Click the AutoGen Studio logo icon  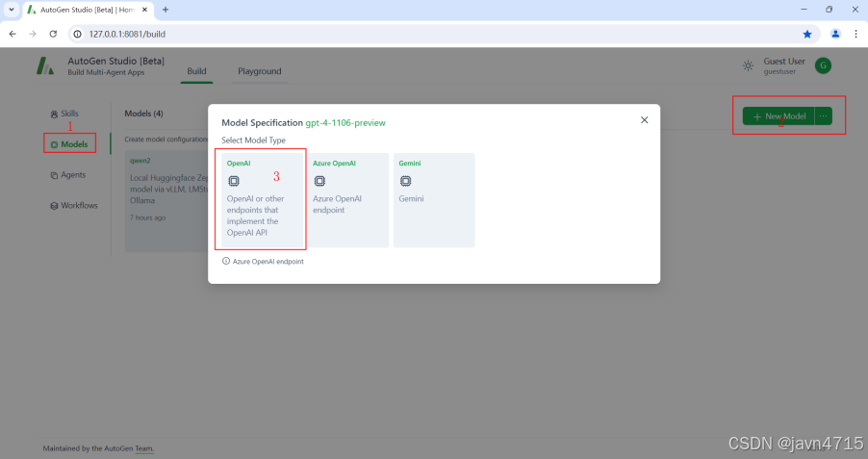45,65
